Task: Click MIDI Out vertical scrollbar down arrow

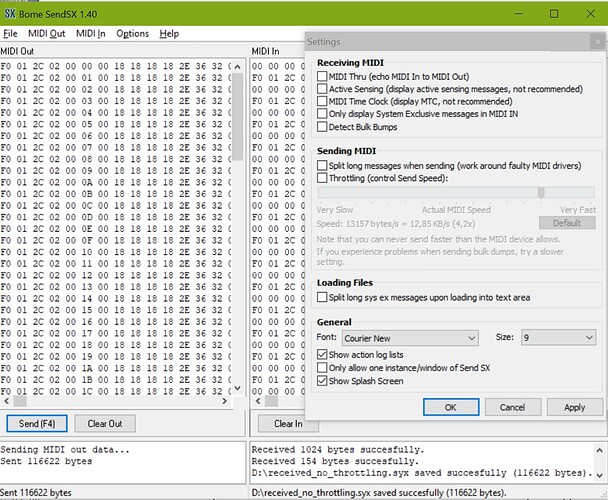Action: coord(238,388)
